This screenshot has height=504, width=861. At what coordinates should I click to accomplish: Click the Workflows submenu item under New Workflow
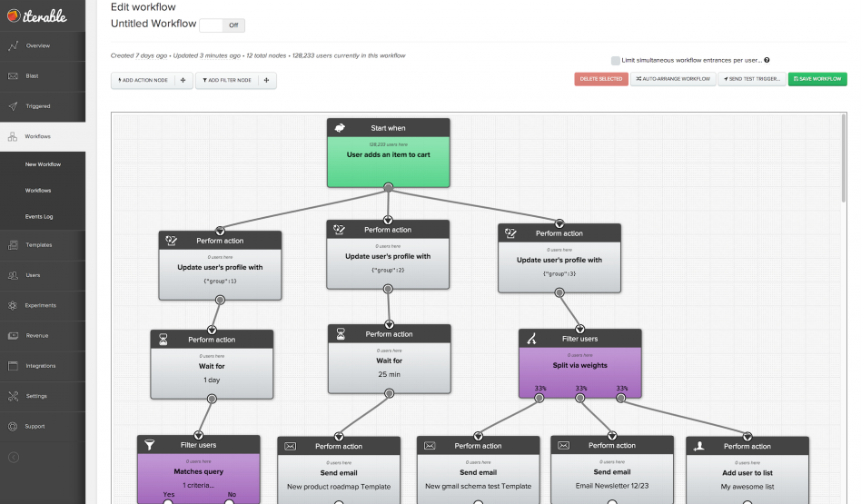tap(38, 191)
